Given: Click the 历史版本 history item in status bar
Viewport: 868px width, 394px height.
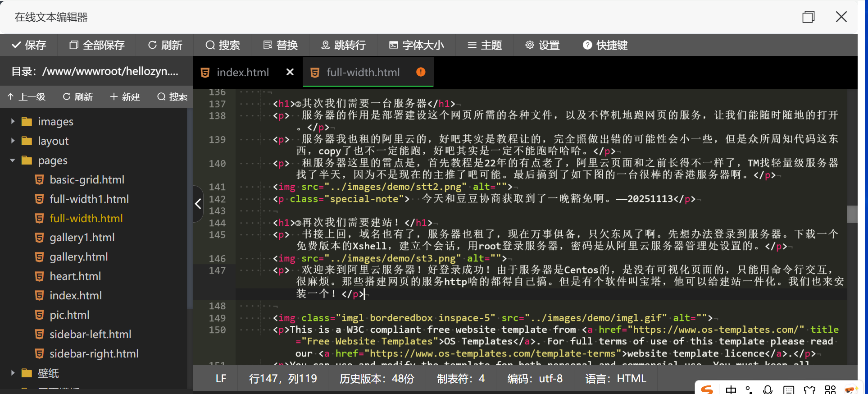Looking at the screenshot, I should coord(377,379).
